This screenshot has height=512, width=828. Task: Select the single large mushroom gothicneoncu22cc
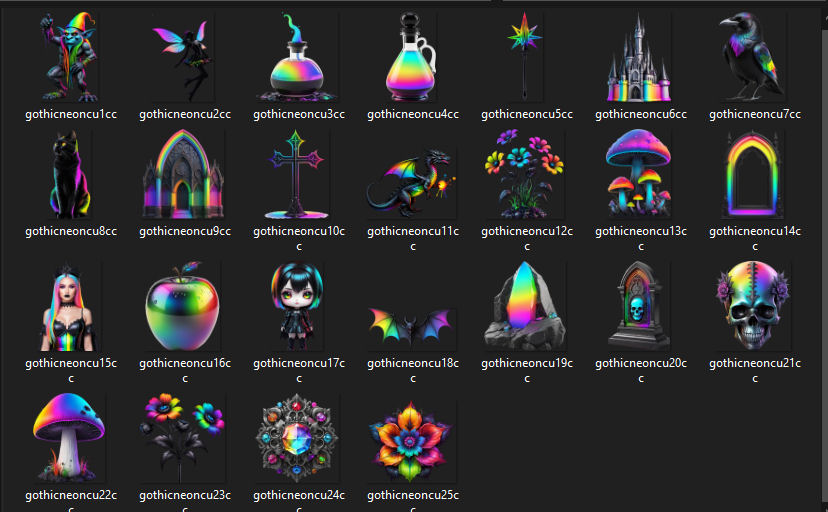(x=69, y=438)
